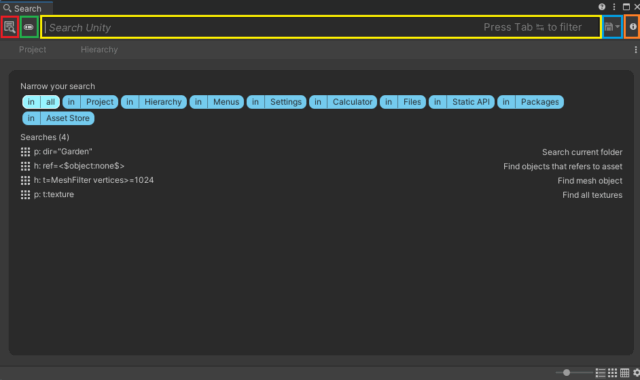Image resolution: width=640 pixels, height=380 pixels.
Task: Switch to grid view icon
Action: [x=612, y=373]
